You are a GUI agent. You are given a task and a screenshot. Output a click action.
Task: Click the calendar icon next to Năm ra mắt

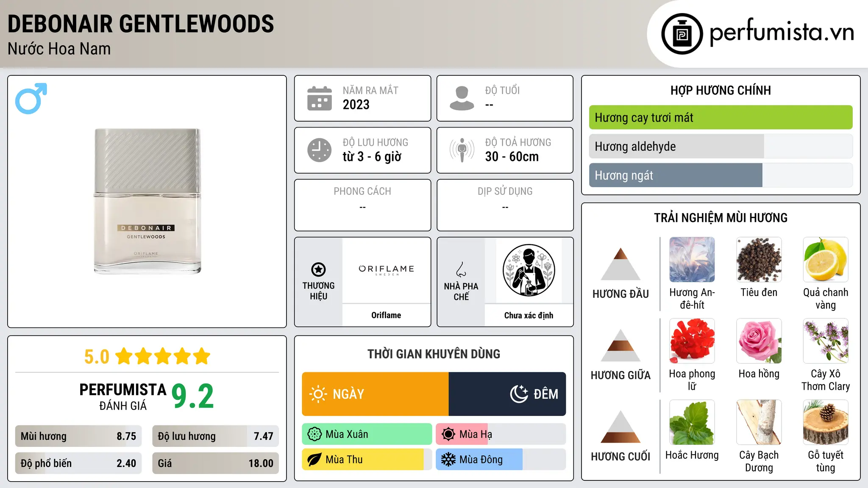tap(320, 98)
